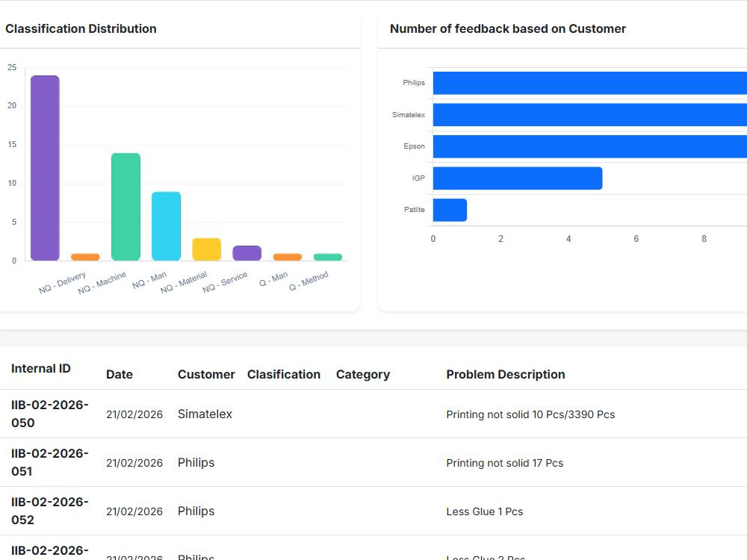The image size is (747, 560).
Task: Click the Simatelex customer cell
Action: click(205, 414)
